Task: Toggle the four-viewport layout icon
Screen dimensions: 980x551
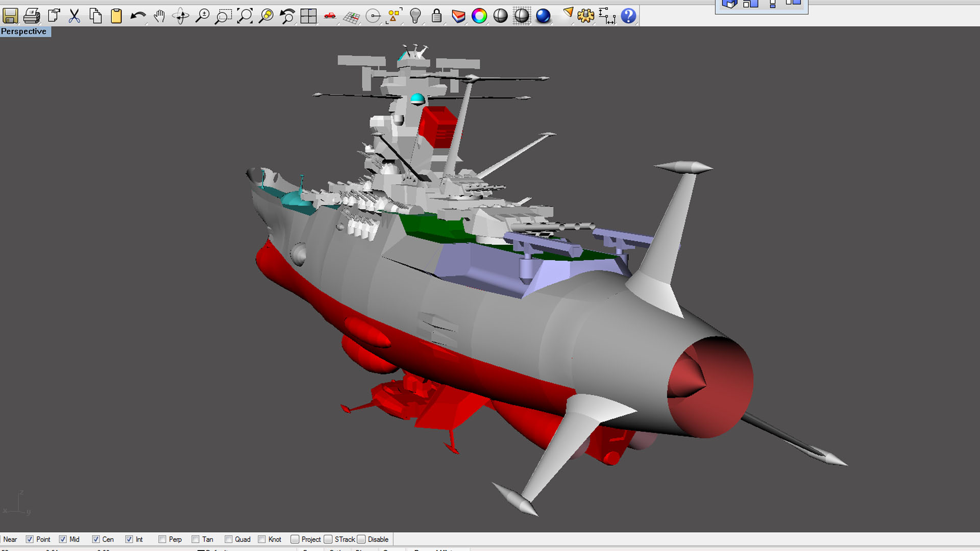Action: [x=308, y=16]
